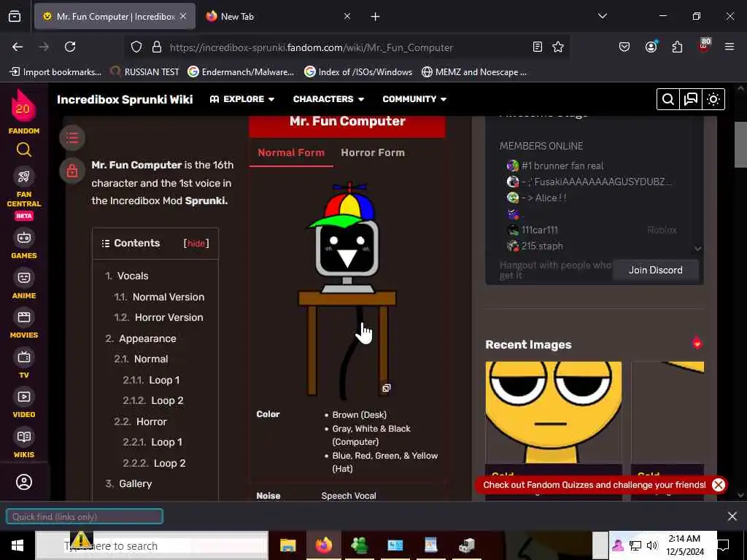Enlarge the Mr. Fun Computer image
Image resolution: width=747 pixels, height=560 pixels.
387,388
